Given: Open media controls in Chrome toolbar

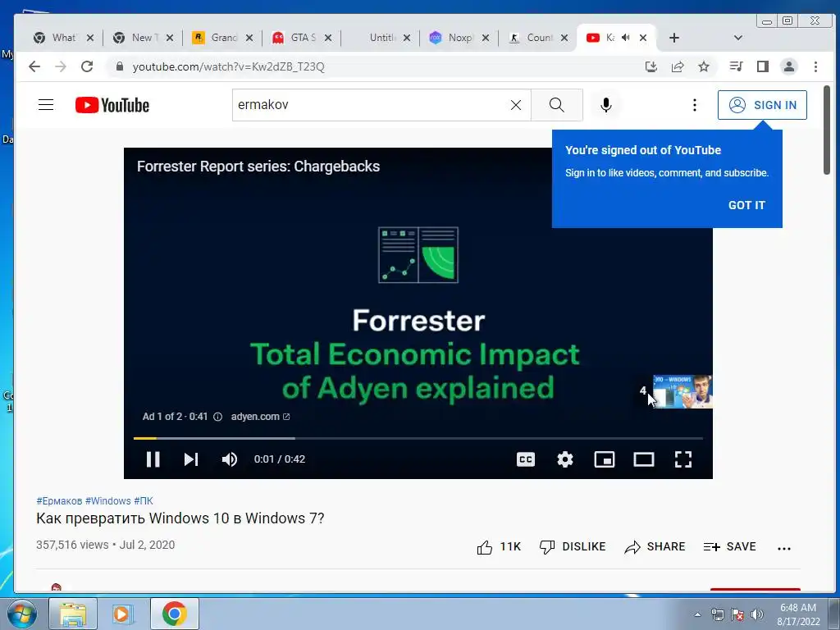Looking at the screenshot, I should (736, 66).
